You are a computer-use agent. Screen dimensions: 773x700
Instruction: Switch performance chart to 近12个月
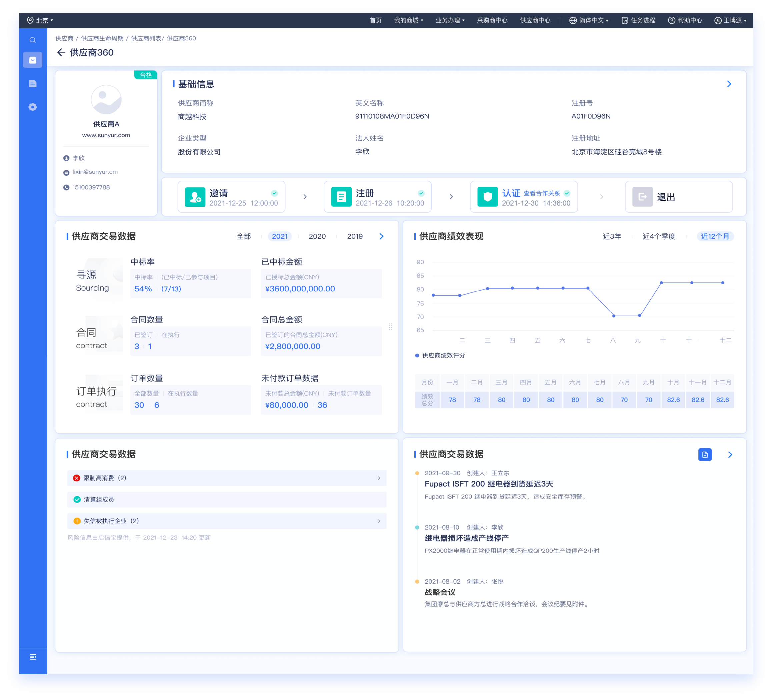click(x=715, y=236)
